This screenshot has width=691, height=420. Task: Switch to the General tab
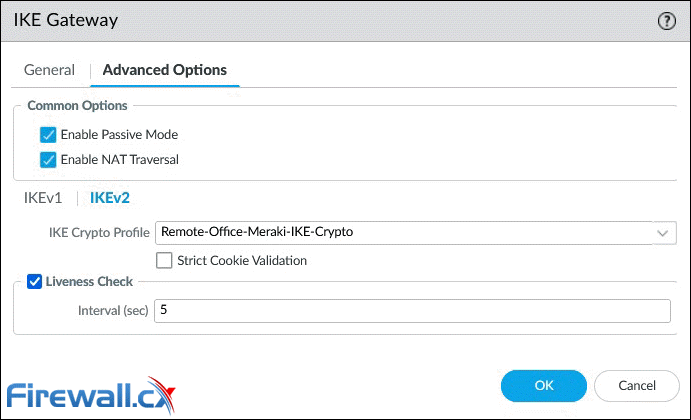tap(49, 70)
